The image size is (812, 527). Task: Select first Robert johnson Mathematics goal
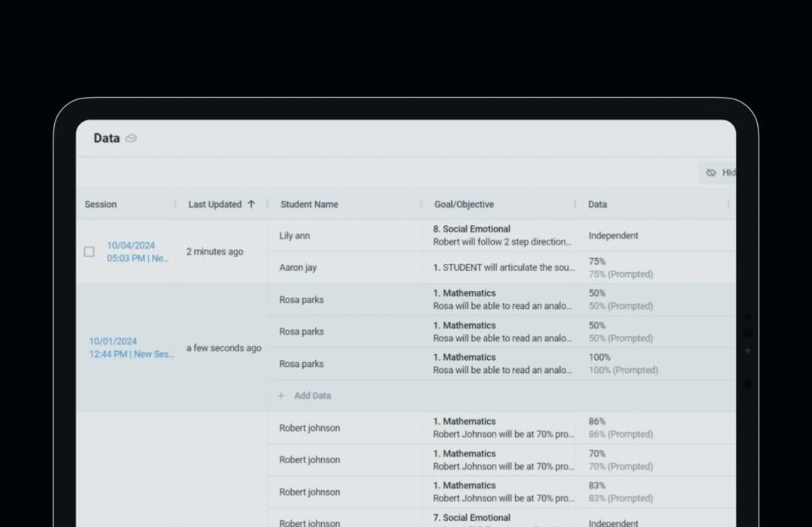click(x=499, y=428)
